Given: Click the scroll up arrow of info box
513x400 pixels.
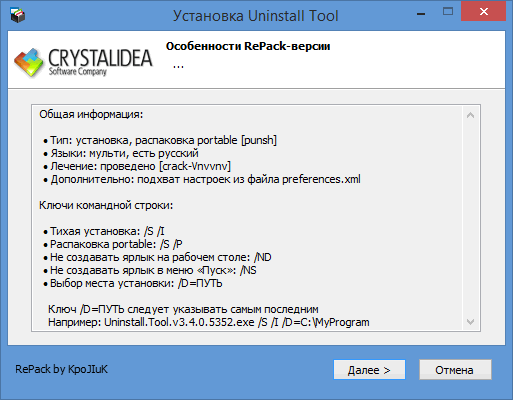Looking at the screenshot, I should [x=471, y=115].
